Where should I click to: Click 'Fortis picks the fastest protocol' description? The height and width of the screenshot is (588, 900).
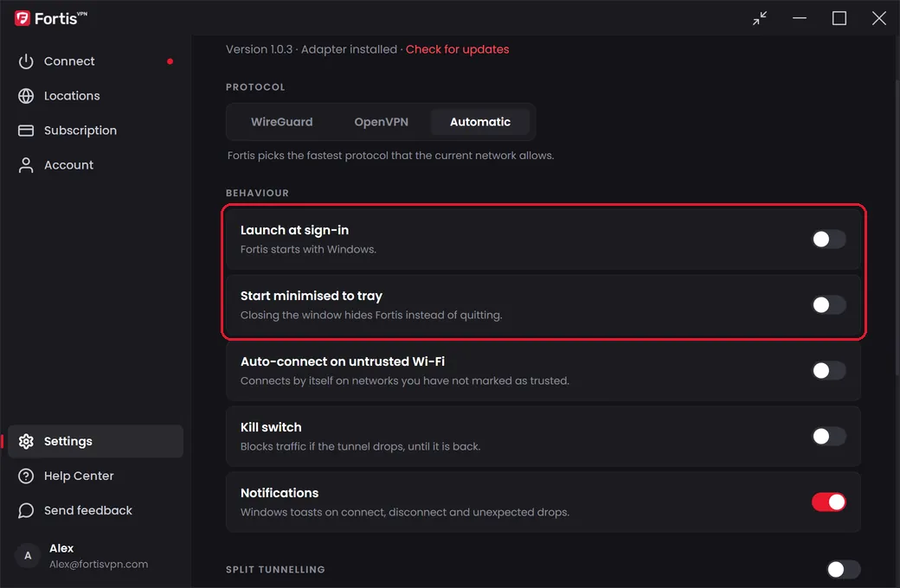pos(390,156)
